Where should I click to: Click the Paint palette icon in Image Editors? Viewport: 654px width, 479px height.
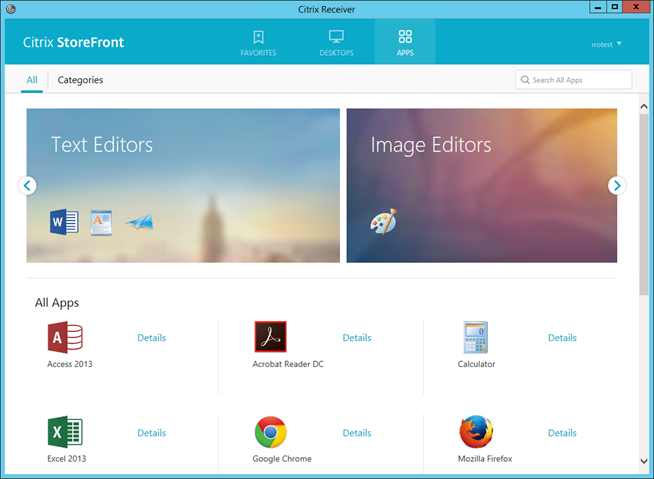tap(383, 222)
